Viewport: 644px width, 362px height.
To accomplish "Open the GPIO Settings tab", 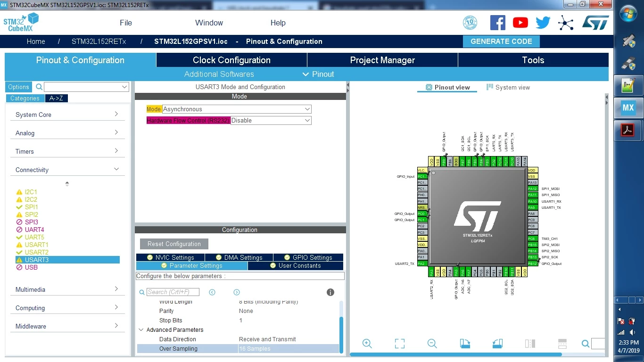I will pos(308,257).
